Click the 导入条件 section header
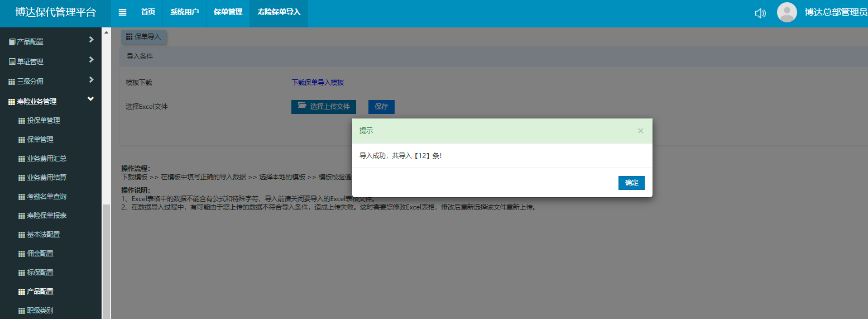This screenshot has width=868, height=319. (140, 56)
